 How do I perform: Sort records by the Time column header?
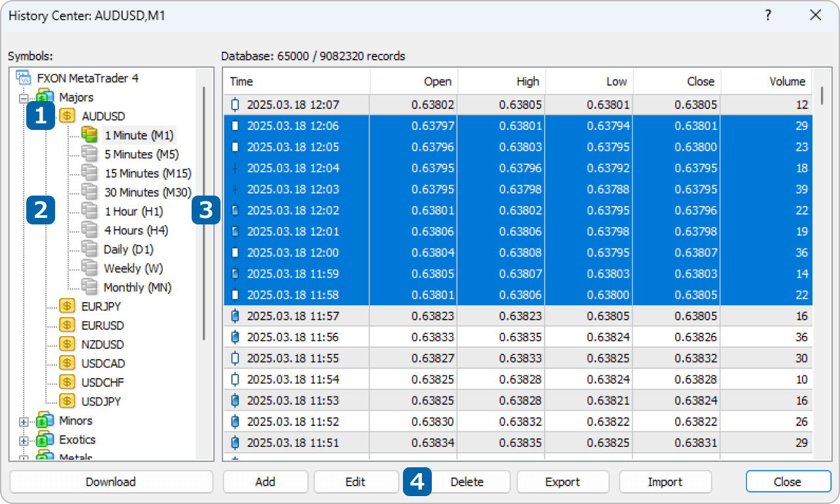[297, 81]
